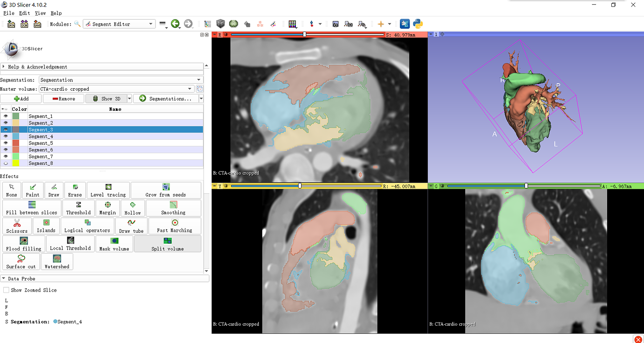The height and width of the screenshot is (343, 644).
Task: Open the Modules selector dropdown
Action: (x=119, y=24)
